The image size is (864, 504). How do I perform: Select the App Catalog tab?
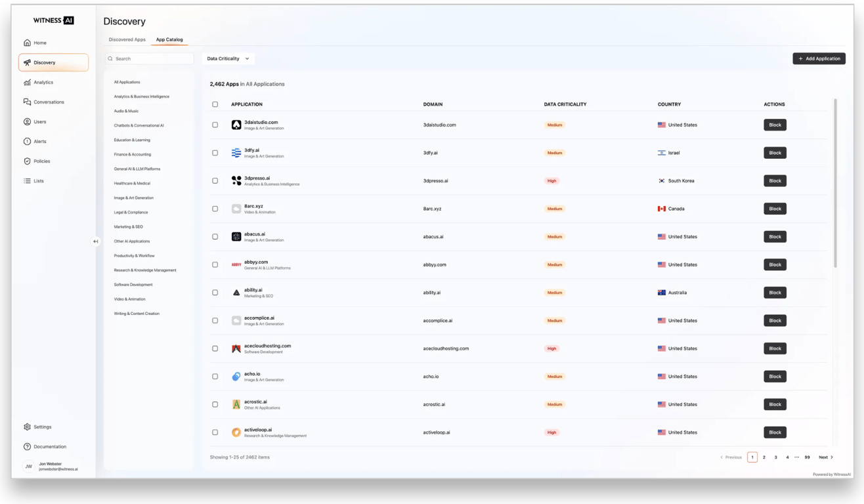point(169,39)
